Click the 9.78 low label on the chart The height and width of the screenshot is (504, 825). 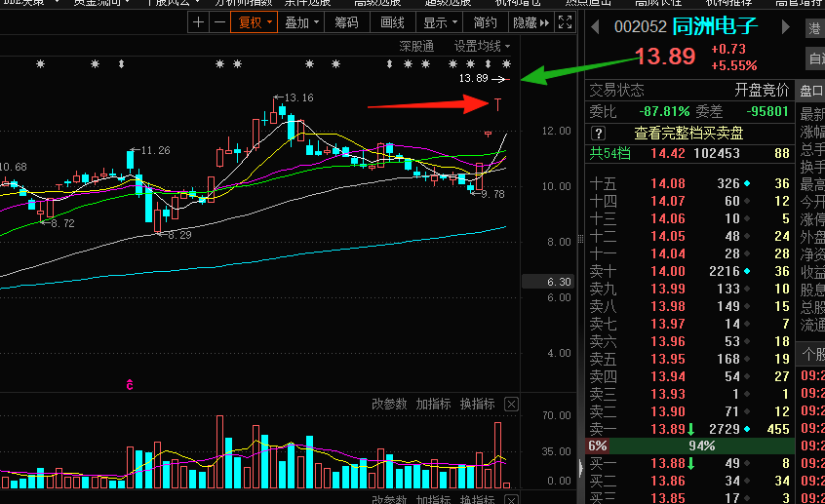[x=492, y=194]
